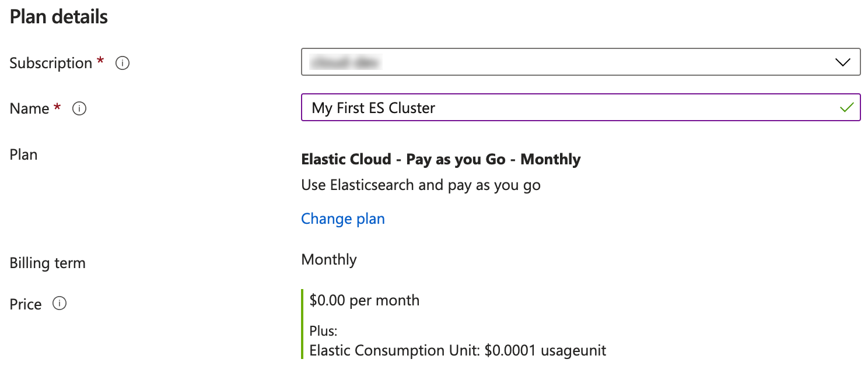This screenshot has width=868, height=366.
Task: Open the Subscription combo box
Action: 581,62
